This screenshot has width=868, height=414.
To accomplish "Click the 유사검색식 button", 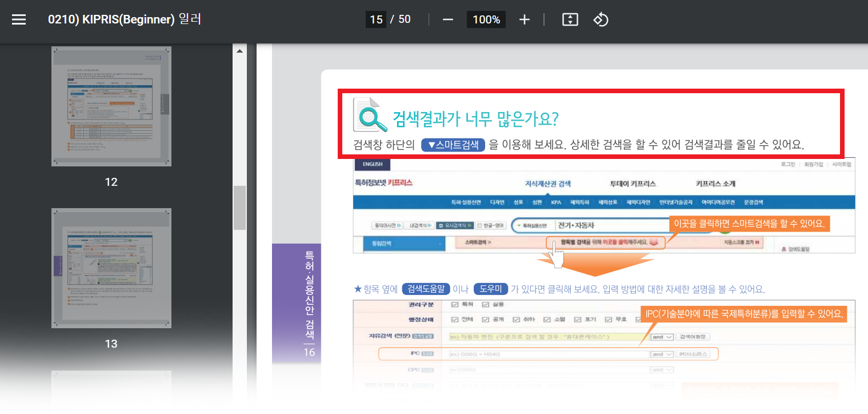I will (454, 225).
